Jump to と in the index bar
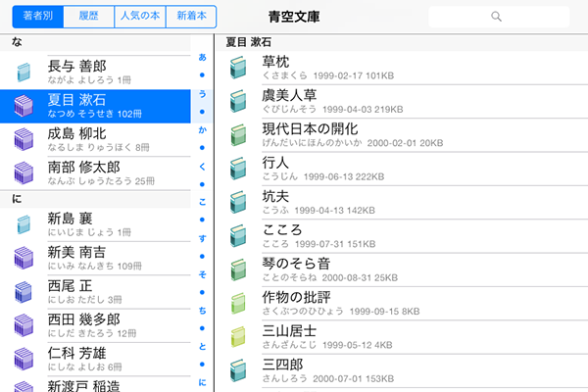 coord(203,346)
